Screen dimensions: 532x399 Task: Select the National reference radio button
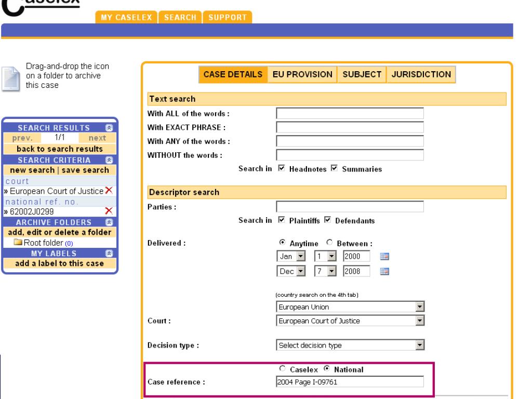(x=326, y=368)
